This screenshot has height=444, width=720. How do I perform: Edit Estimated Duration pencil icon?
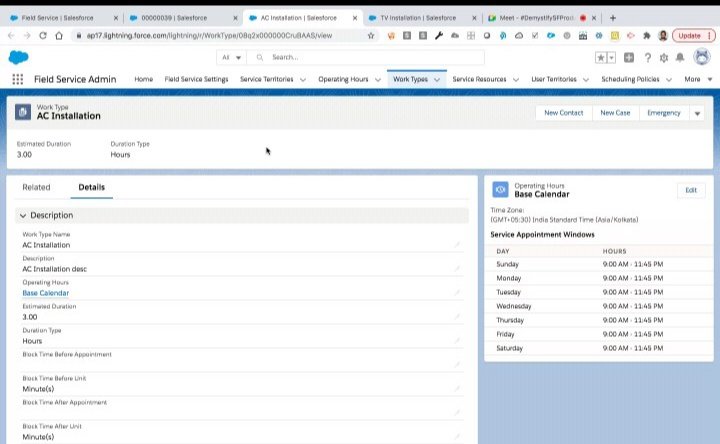click(x=457, y=316)
